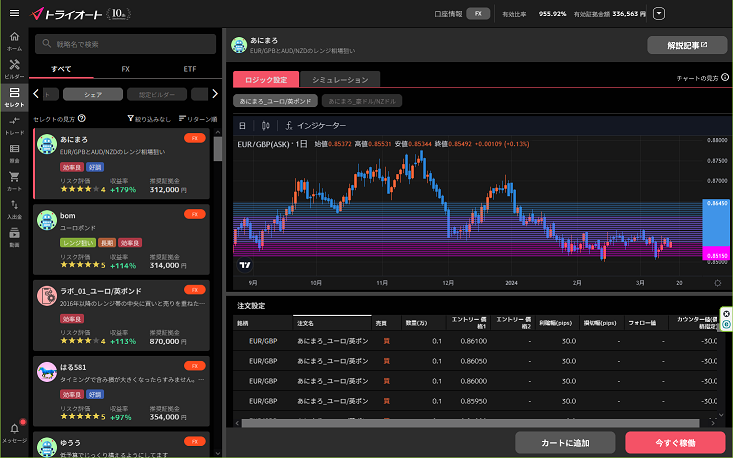Screen dimensions: 733x458
Task: Click the strategy search field
Action: click(x=125, y=44)
